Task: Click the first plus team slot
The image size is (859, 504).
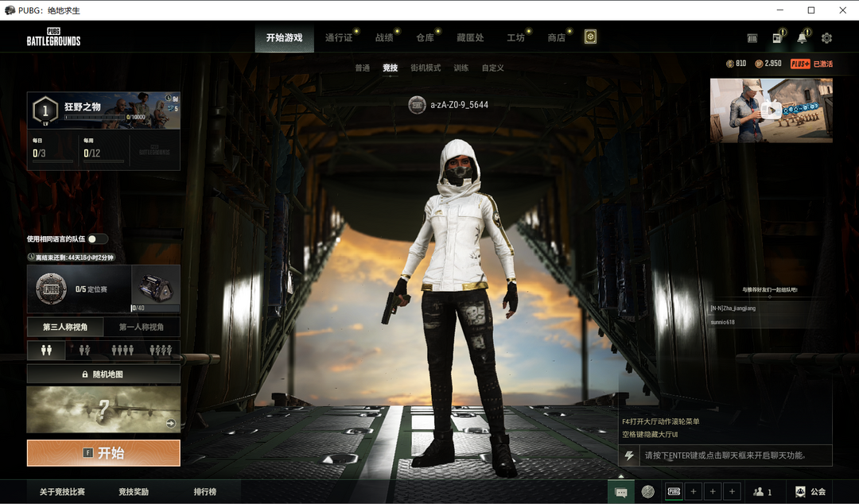Action: tap(693, 491)
